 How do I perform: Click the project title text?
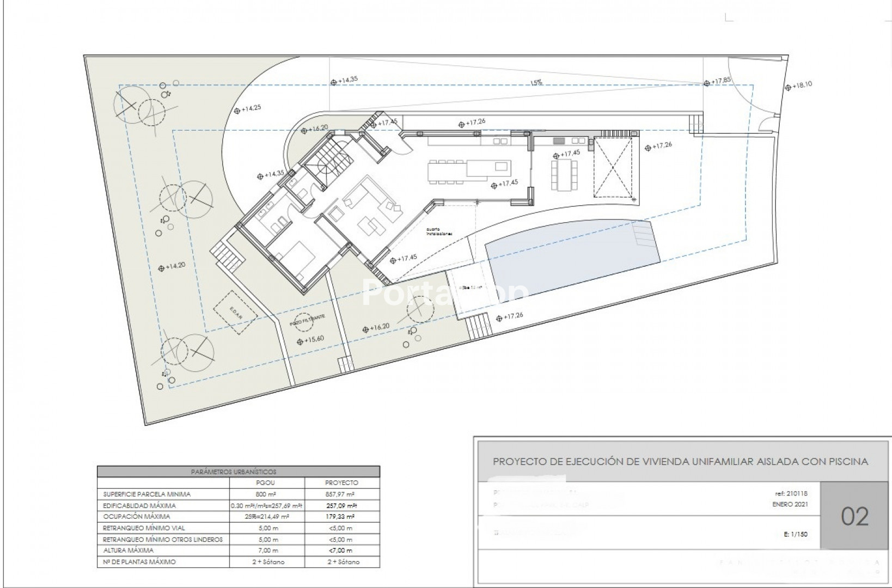(x=680, y=462)
